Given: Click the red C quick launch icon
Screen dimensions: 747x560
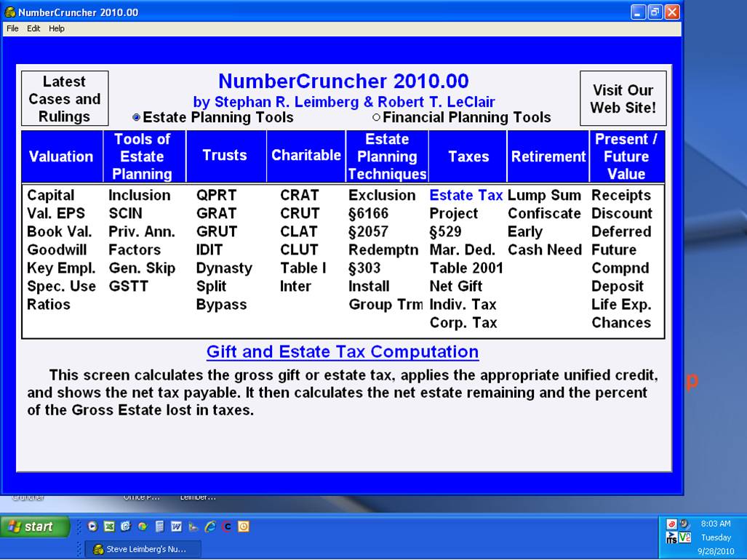Looking at the screenshot, I should 227,527.
